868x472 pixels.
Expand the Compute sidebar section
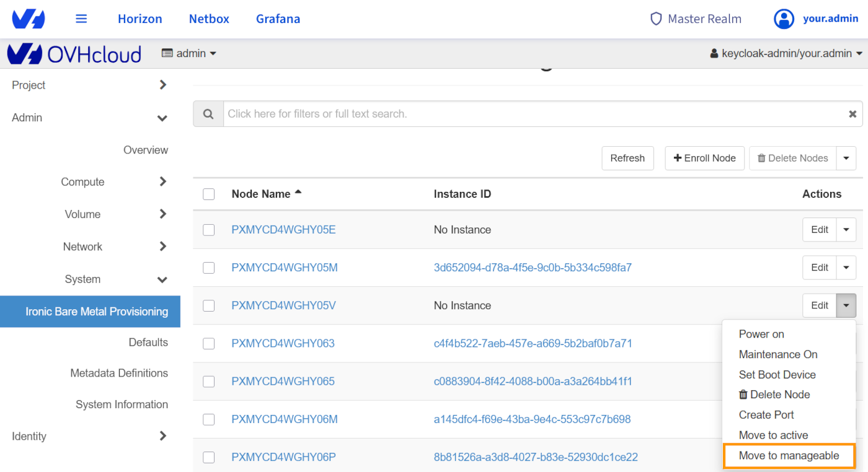coord(162,181)
